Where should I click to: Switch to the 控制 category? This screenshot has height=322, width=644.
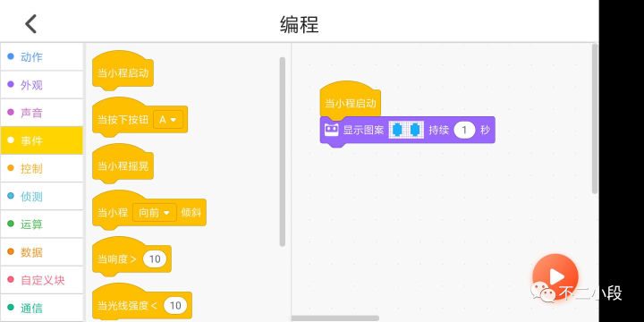[x=41, y=168]
